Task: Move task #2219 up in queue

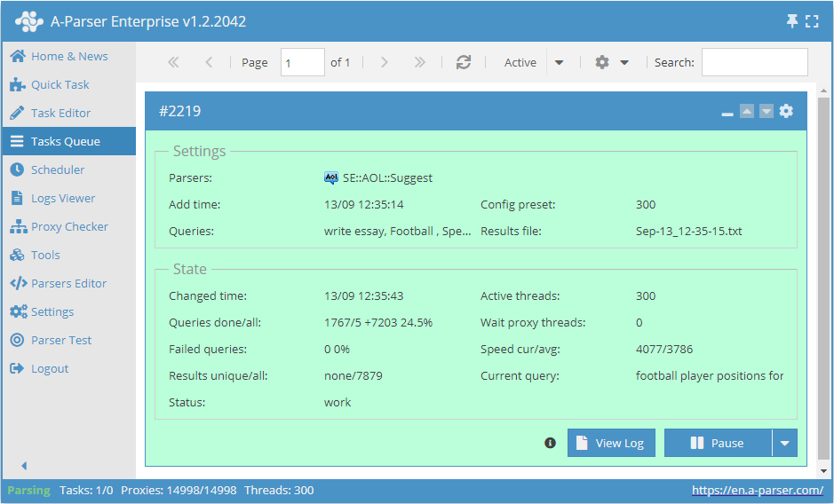Action: point(747,112)
